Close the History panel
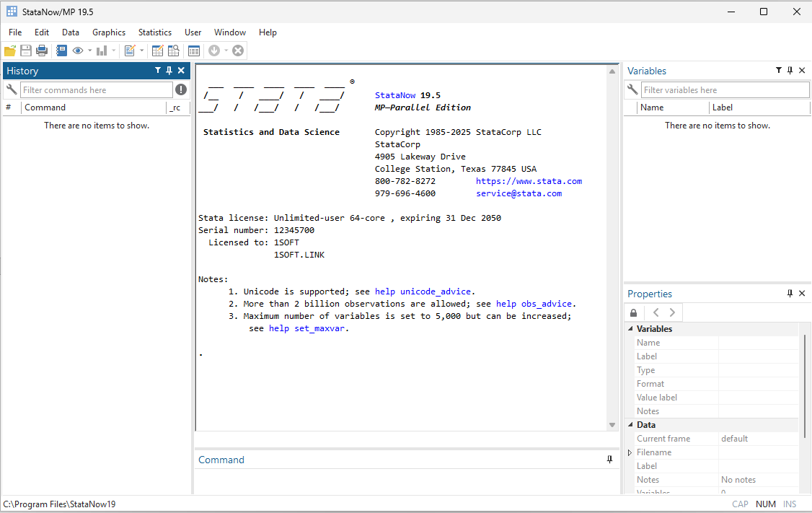Viewport: 812px width, 513px height. pyautogui.click(x=181, y=71)
